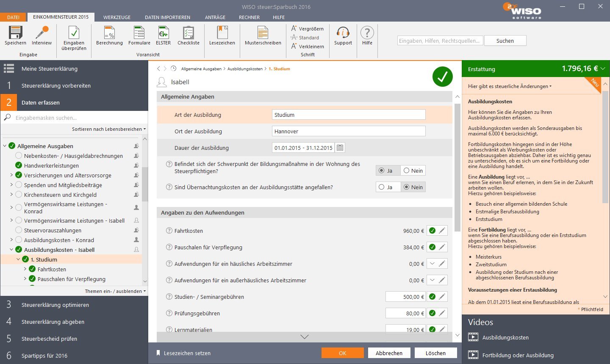Switch to the Werkzeuge ribbon tab
The width and height of the screenshot is (610, 364).
click(x=117, y=17)
